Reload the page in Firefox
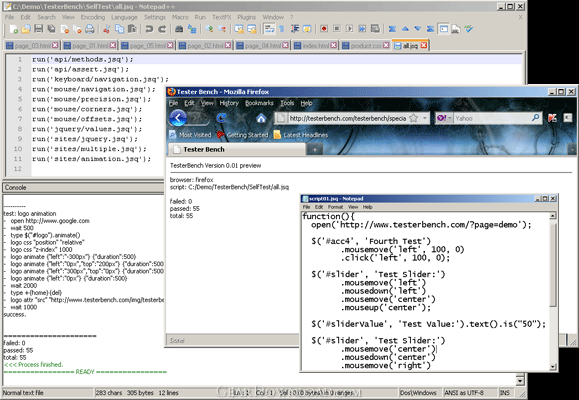The width and height of the screenshot is (579, 400). pyautogui.click(x=221, y=118)
